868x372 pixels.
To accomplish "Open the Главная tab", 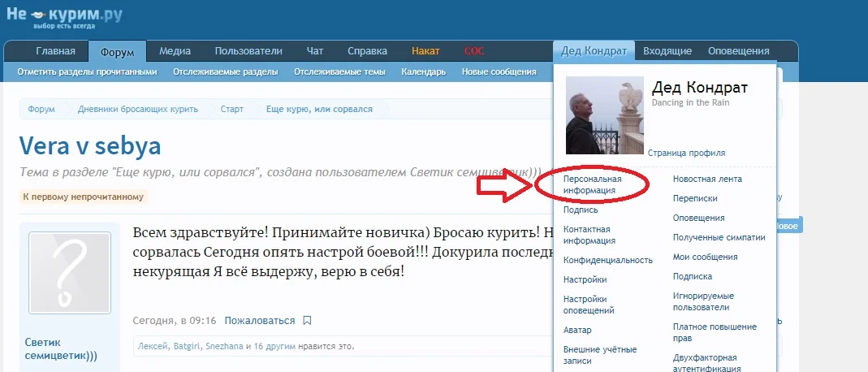I will pos(55,51).
